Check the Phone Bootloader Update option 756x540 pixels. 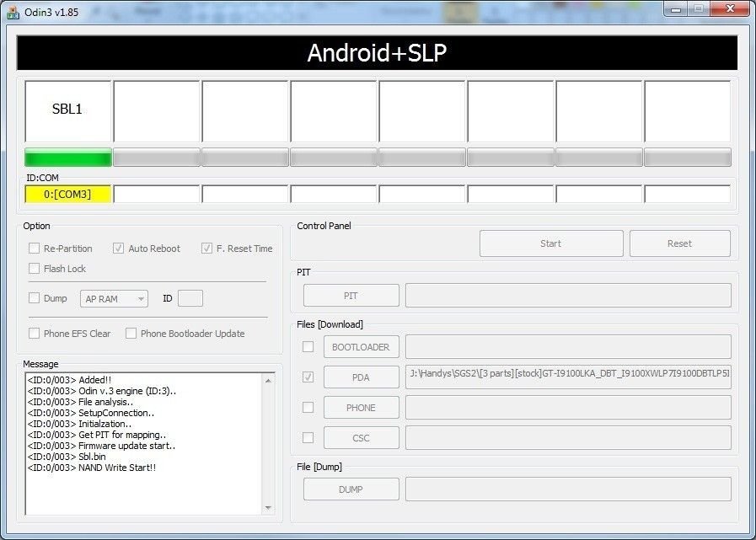pyautogui.click(x=131, y=333)
